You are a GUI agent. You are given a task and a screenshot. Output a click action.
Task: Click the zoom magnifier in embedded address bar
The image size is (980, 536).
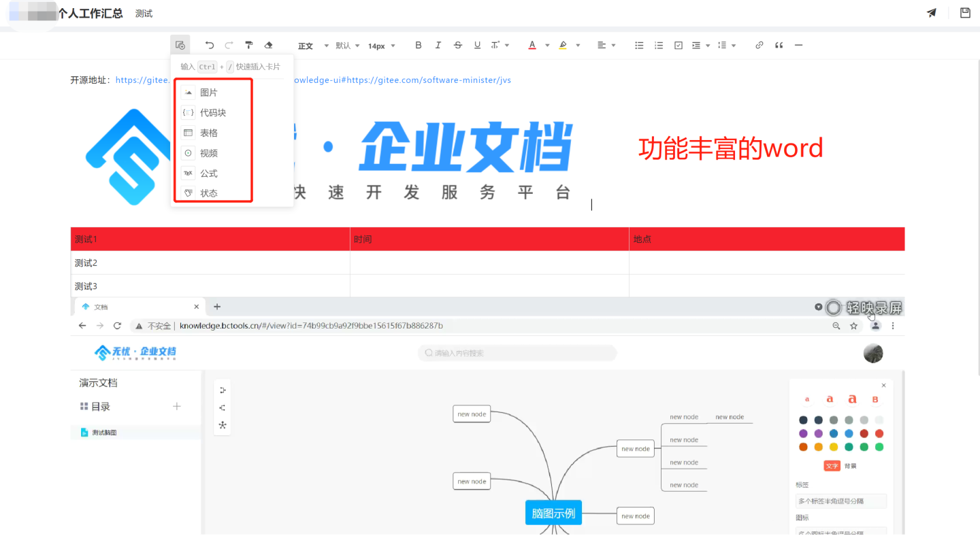click(x=836, y=326)
